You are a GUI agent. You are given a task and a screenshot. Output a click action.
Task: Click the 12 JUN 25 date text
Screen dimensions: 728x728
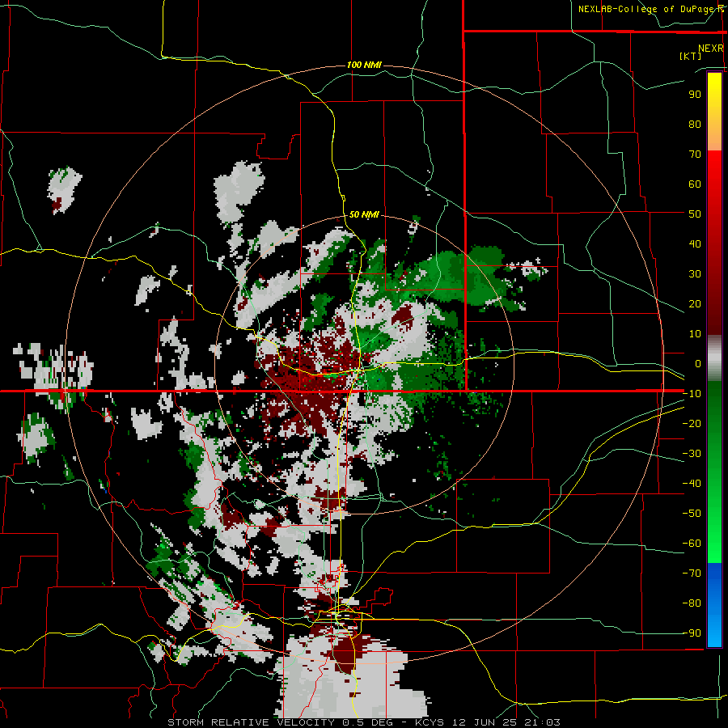coord(485,722)
